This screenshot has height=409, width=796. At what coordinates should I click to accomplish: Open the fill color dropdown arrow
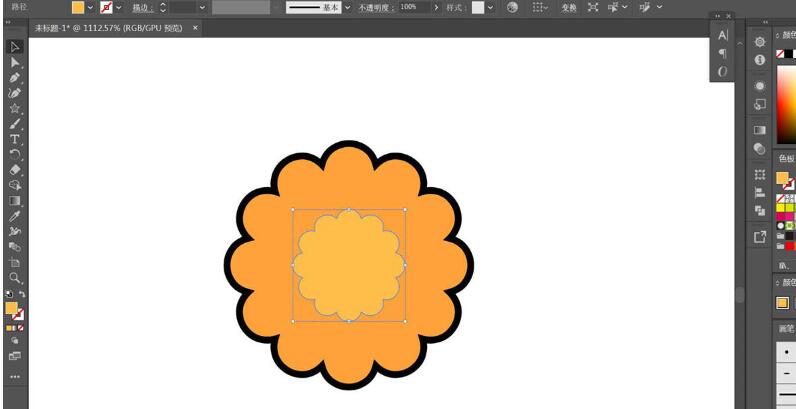91,7
